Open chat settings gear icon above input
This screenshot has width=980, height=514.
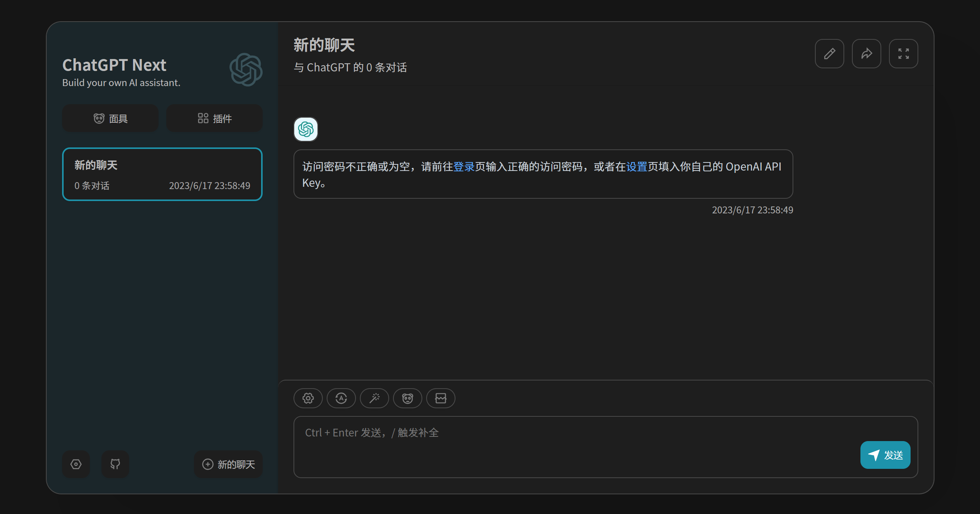(x=308, y=398)
